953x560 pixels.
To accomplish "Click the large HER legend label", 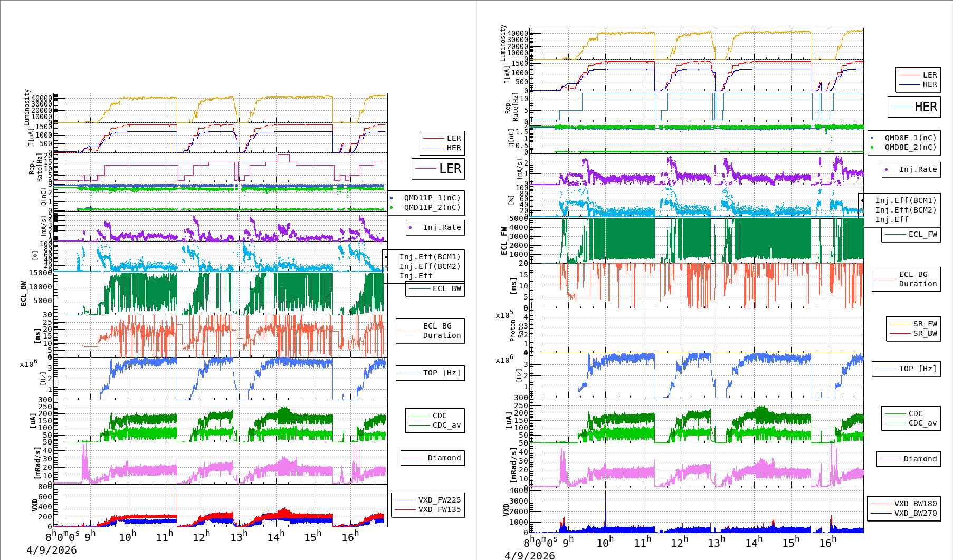I will tap(926, 107).
